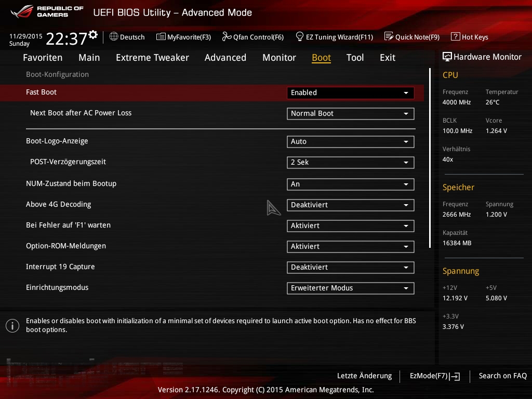Select the Interrupt 19 Capture label
Image resolution: width=532 pixels, height=399 pixels.
[x=60, y=267]
